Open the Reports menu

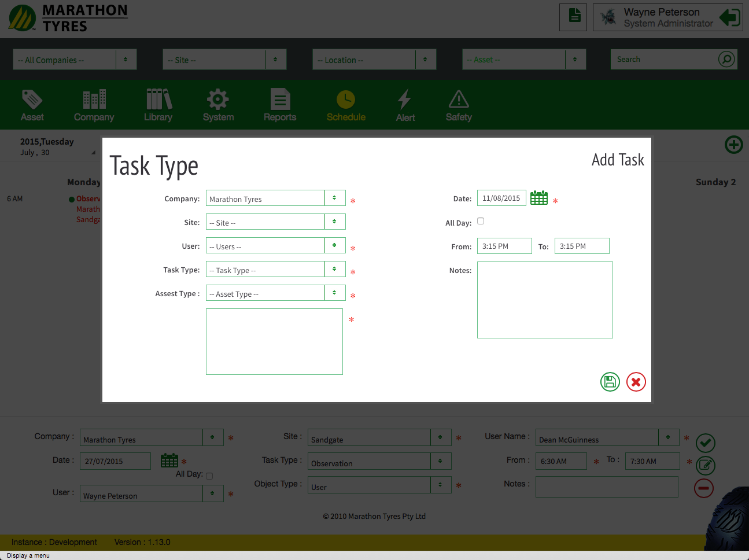click(280, 105)
